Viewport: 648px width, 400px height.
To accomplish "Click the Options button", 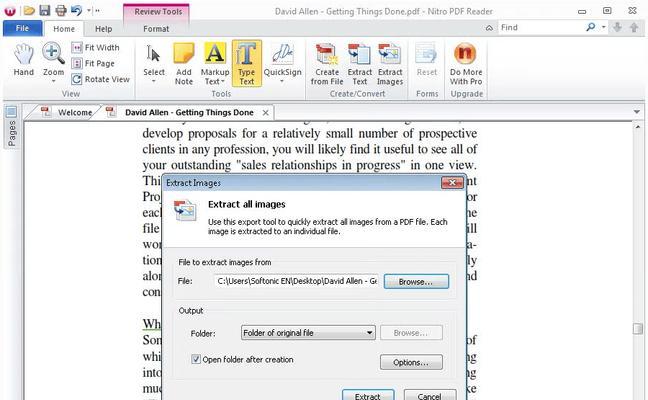I will (411, 362).
